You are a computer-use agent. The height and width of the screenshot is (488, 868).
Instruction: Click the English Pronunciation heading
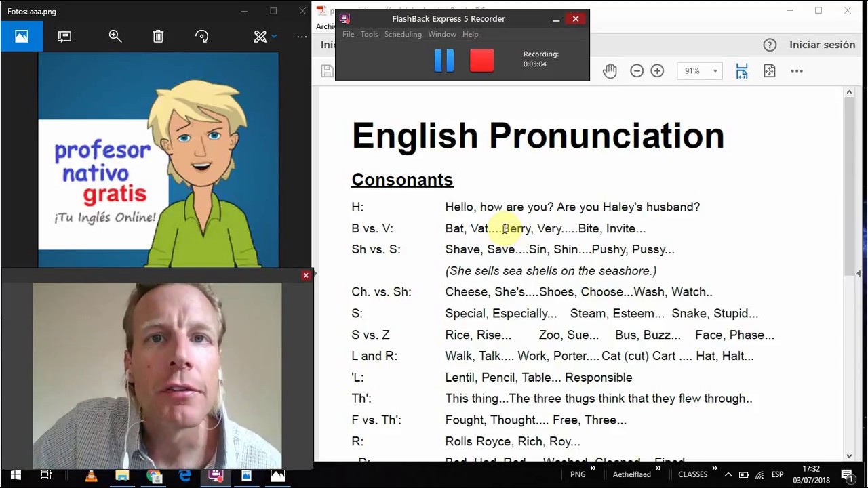coord(538,136)
